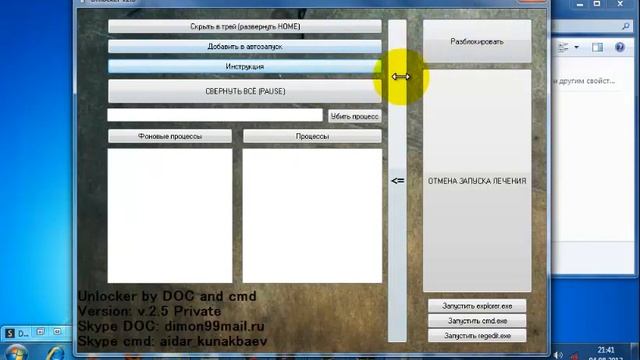Click inside the processes list box
This screenshot has height=360, width=640.
coord(312,216)
